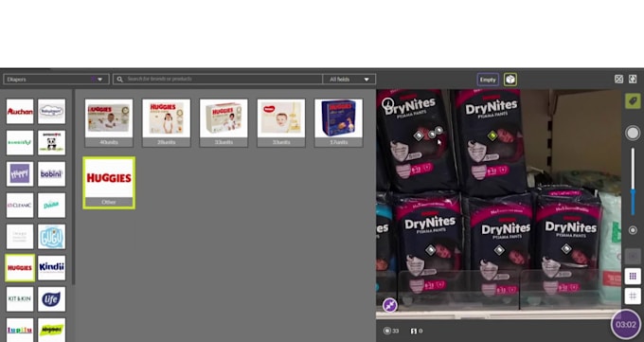
Task: Click the fullscreen icon at top right
Action: pyautogui.click(x=633, y=79)
